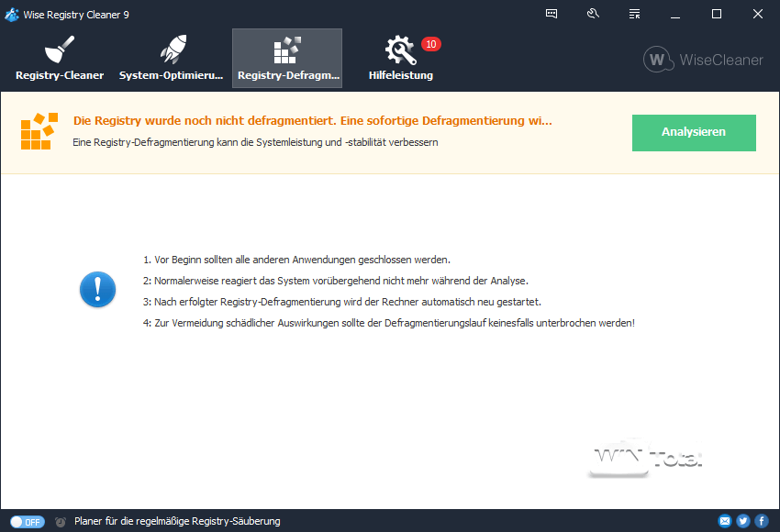Select the Registry-Defragmentierung tab
This screenshot has height=532, width=780.
point(287,58)
